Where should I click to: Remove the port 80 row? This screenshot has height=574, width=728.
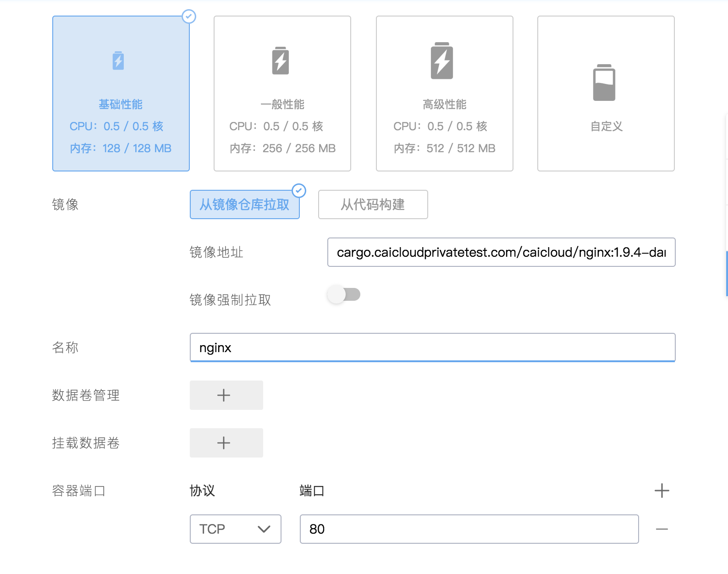pyautogui.click(x=662, y=529)
